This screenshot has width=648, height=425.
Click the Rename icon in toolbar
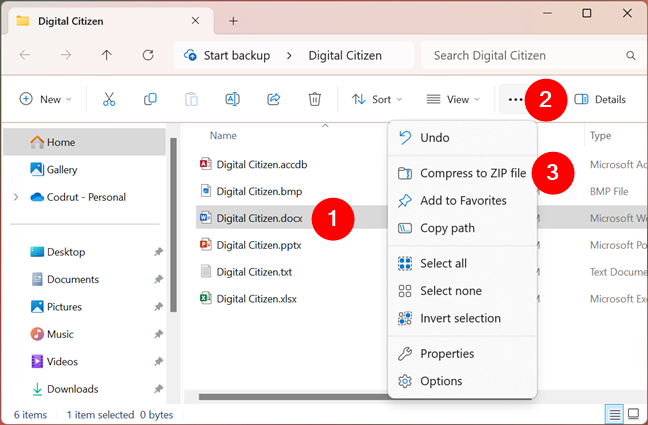tap(232, 99)
